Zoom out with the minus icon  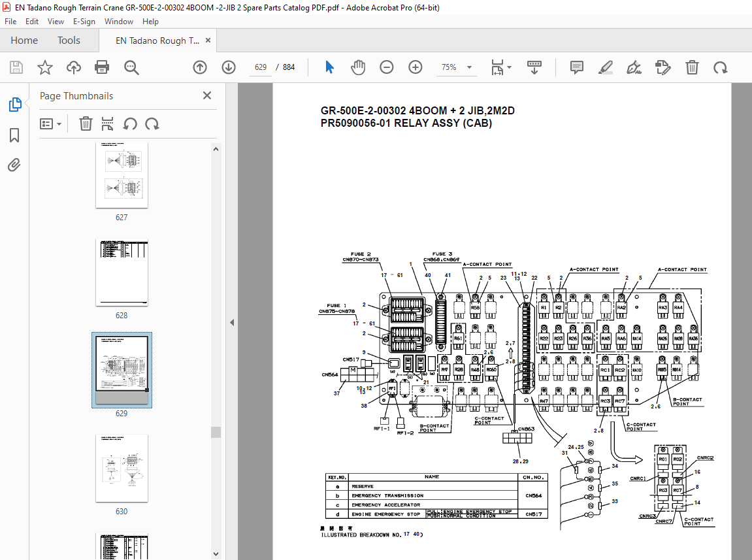tap(387, 67)
